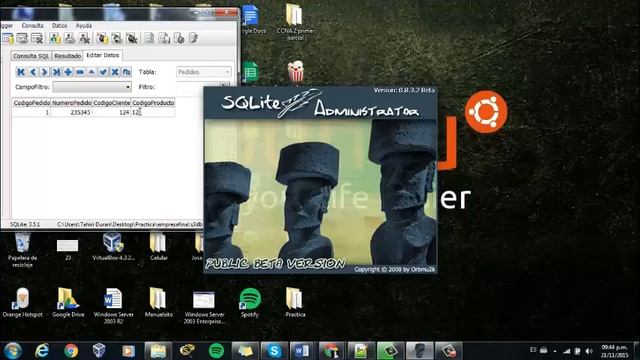The image size is (640, 360).
Task: Select Papelera de reciclaje desktop icon
Action: [x=22, y=249]
